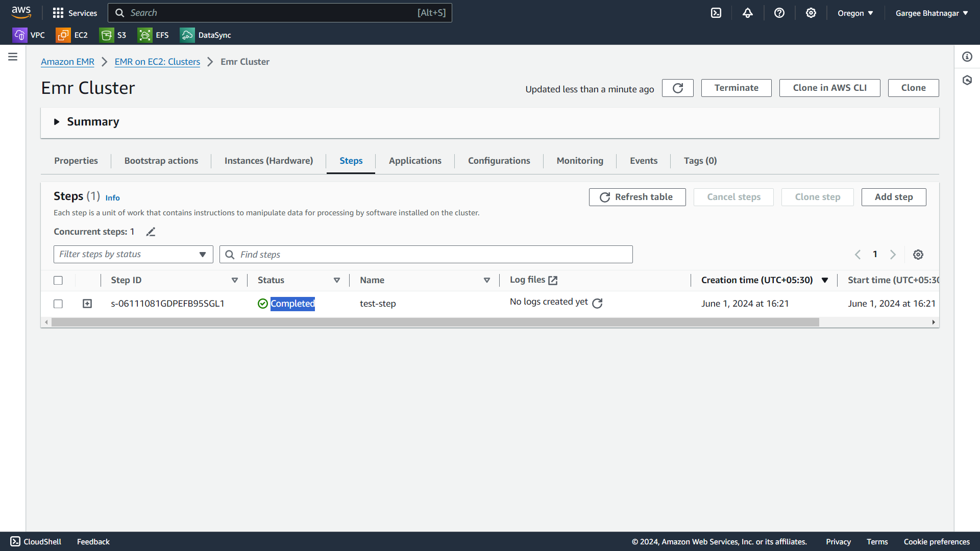980x551 pixels.
Task: Toggle the select-all steps checkbox
Action: [x=58, y=281]
